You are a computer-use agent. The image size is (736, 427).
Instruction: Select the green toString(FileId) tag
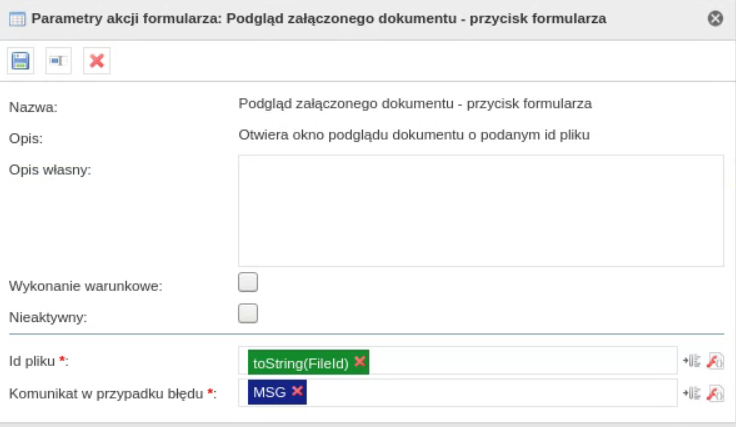click(x=300, y=363)
